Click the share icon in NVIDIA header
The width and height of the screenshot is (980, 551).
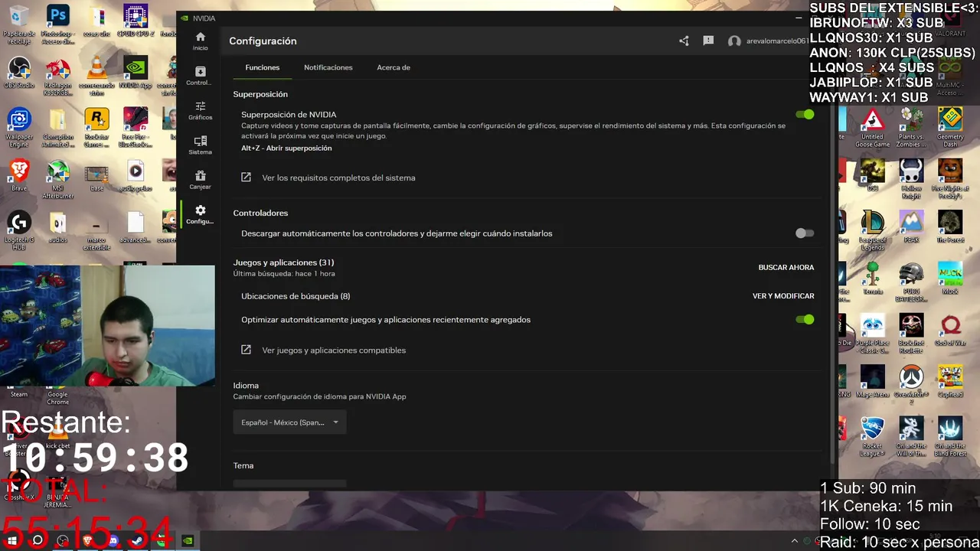pos(684,41)
